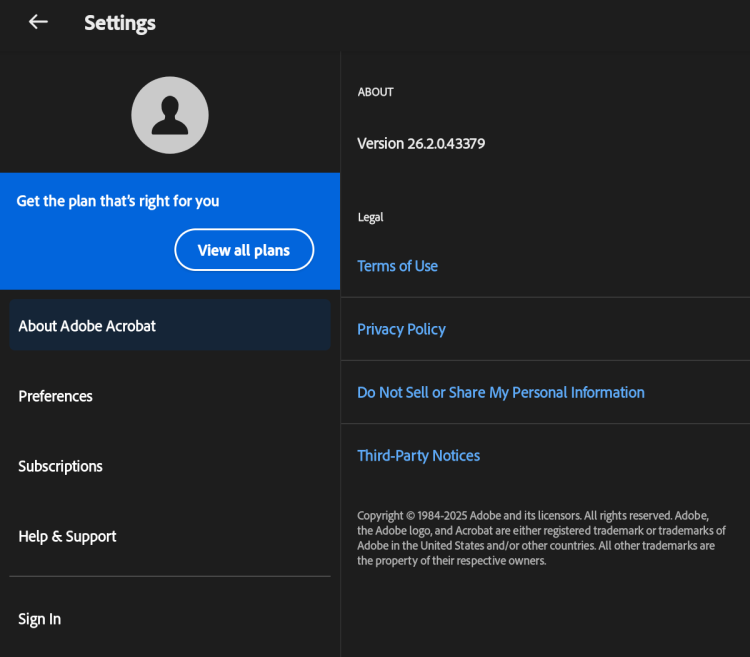
Task: Open the Third-Party Notices link
Action: (419, 456)
